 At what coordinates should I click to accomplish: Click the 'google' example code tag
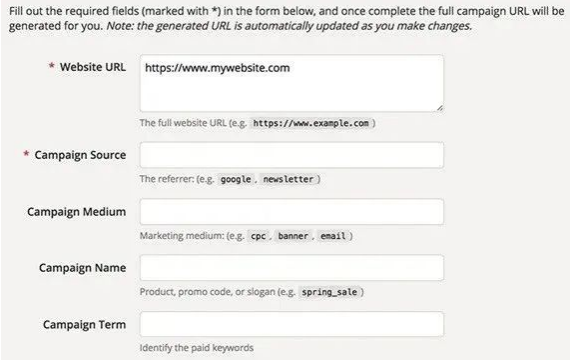(x=236, y=179)
